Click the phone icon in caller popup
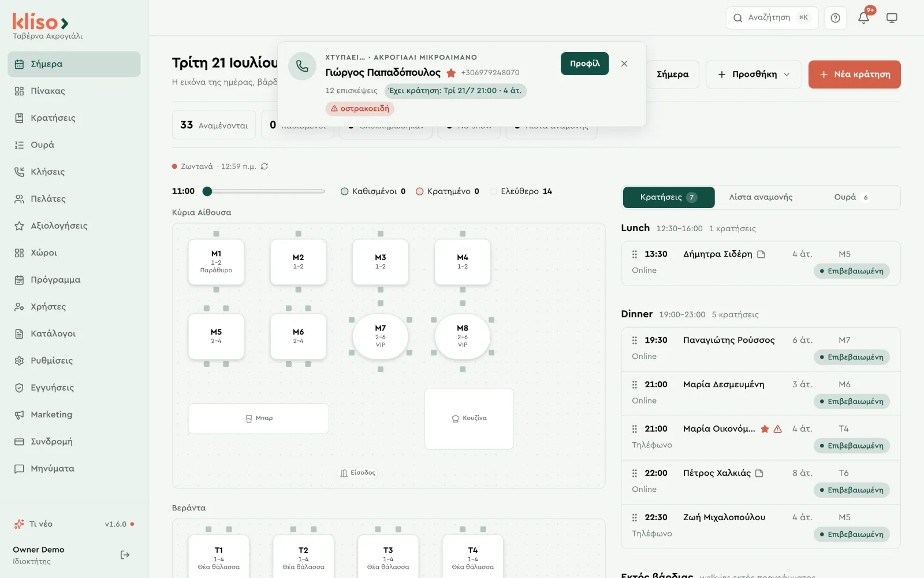Screen dimensions: 924x578 point(302,66)
